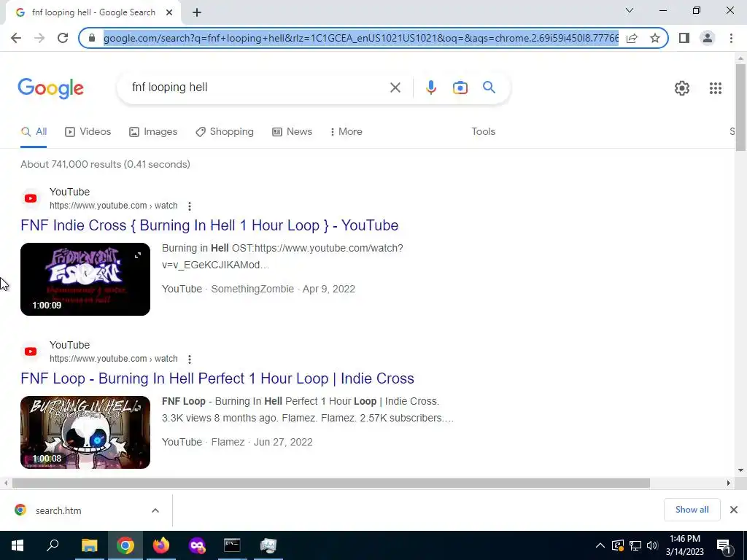Go back to the previous page
Viewport: 747px width, 560px height.
pyautogui.click(x=16, y=38)
